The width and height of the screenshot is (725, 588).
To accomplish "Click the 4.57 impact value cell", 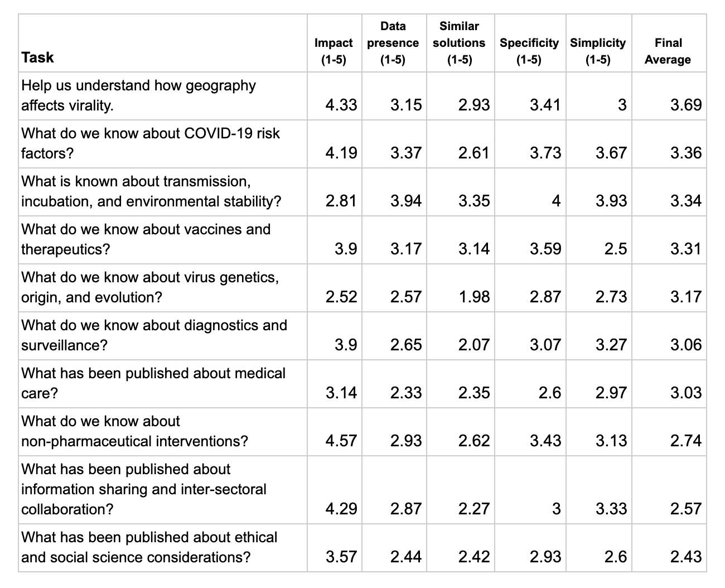I will point(334,432).
